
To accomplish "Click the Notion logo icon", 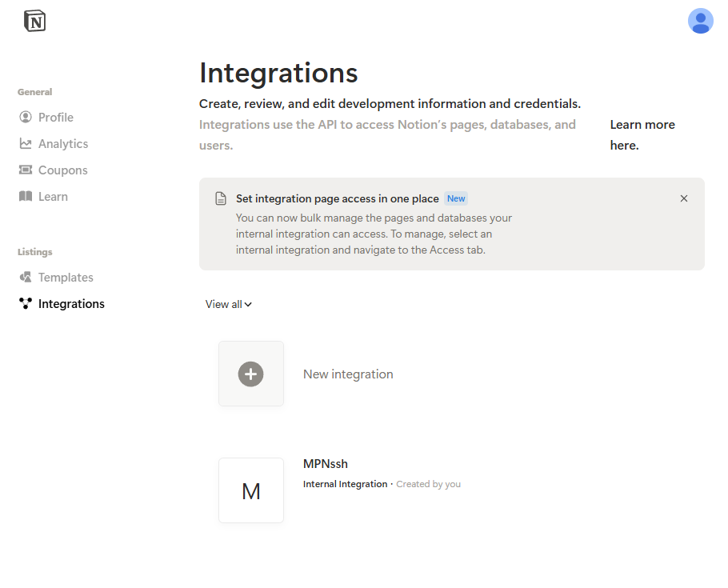I will 35,21.
